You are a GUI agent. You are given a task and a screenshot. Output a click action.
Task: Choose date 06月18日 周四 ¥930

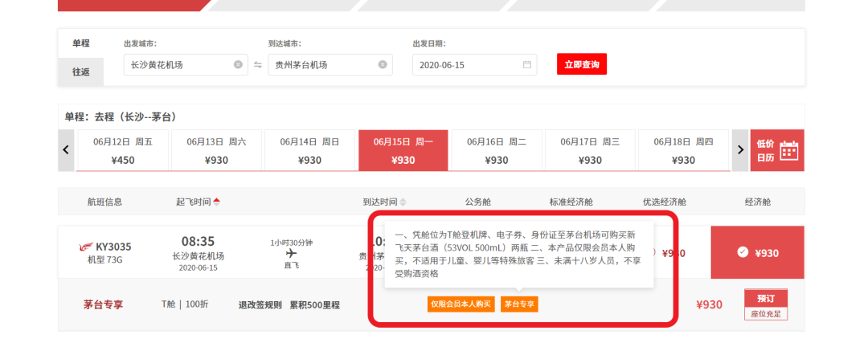(x=684, y=150)
